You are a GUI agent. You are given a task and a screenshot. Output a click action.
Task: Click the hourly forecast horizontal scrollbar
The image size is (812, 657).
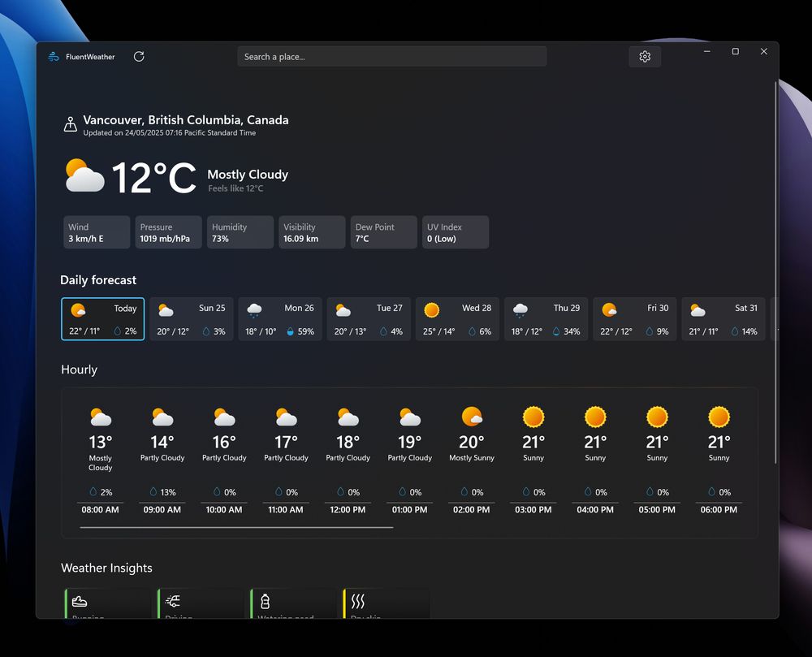236,528
